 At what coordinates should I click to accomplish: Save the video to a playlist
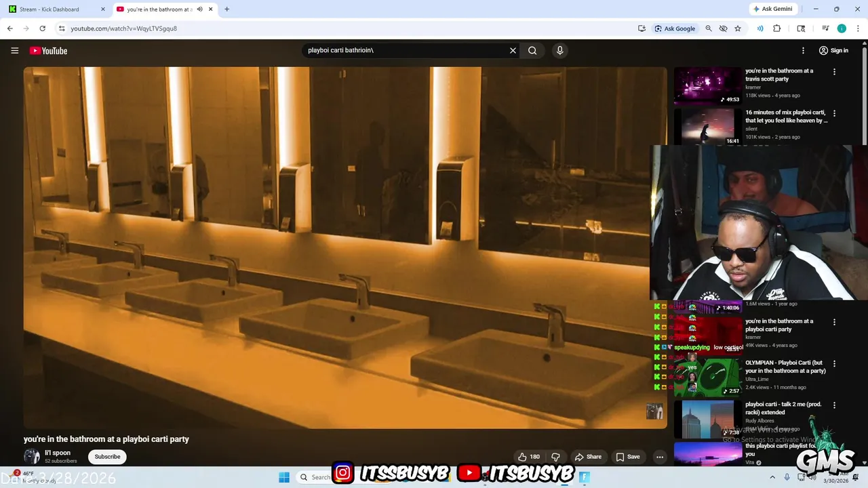pos(627,457)
